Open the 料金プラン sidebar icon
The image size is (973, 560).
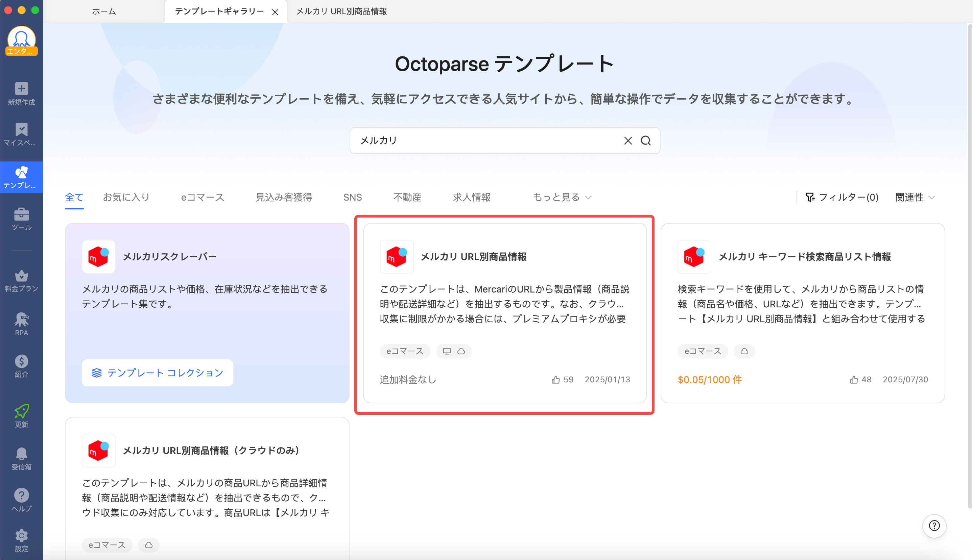[x=21, y=281]
